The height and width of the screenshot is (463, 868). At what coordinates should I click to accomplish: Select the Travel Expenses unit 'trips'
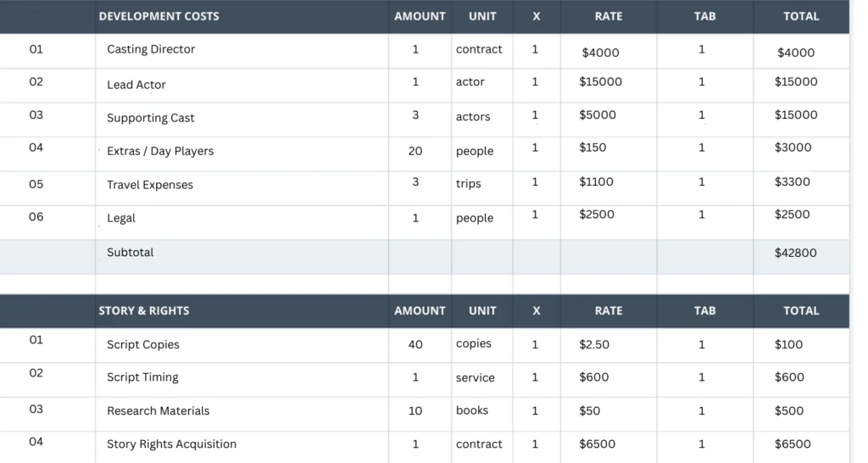[x=468, y=184]
